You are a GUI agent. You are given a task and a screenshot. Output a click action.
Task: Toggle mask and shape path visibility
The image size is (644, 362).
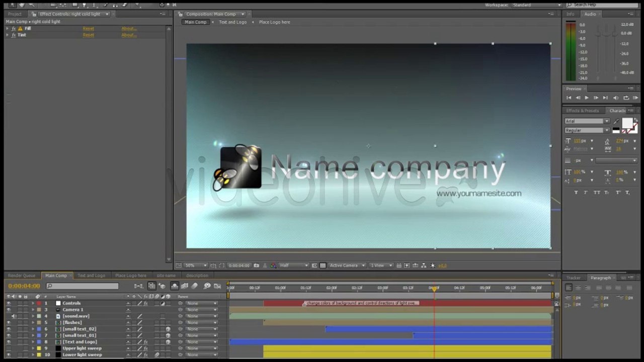[x=222, y=265]
